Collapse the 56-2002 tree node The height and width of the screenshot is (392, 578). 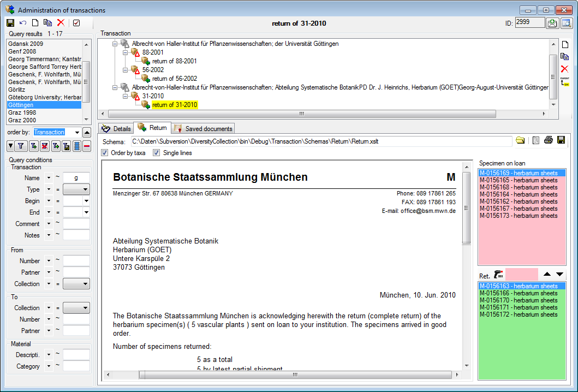(126, 70)
